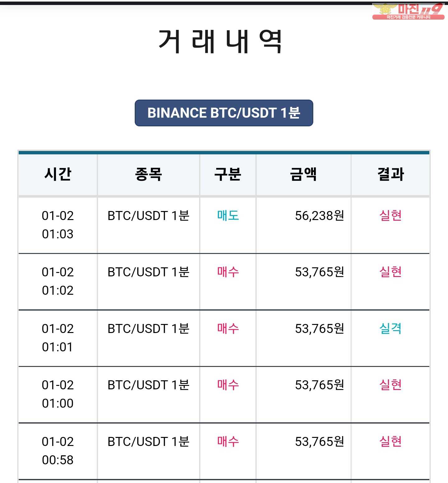Image resolution: width=448 pixels, height=483 pixels.
Task: Click the 금액 column header
Action: pos(303,174)
